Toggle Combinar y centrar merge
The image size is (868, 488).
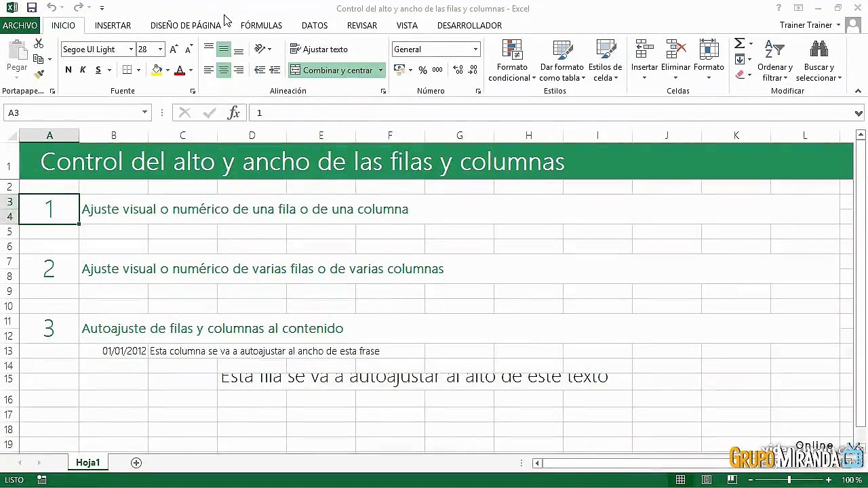332,70
